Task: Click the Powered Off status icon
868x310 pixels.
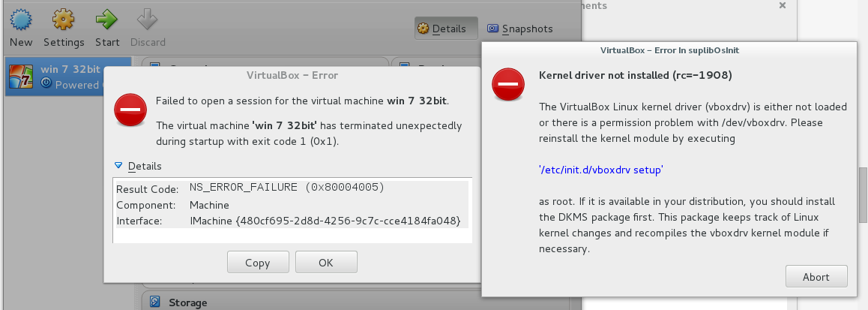Action: pos(46,84)
